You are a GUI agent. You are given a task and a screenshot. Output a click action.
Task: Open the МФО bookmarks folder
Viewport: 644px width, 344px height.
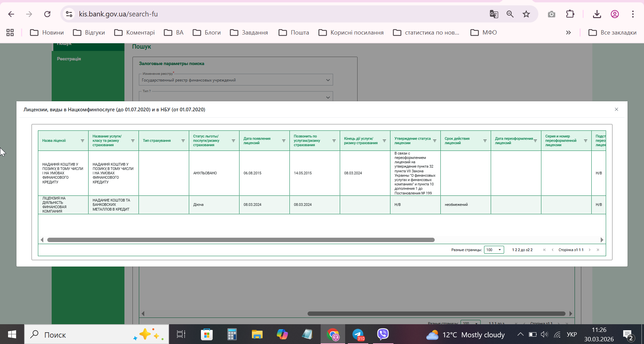tap(484, 33)
